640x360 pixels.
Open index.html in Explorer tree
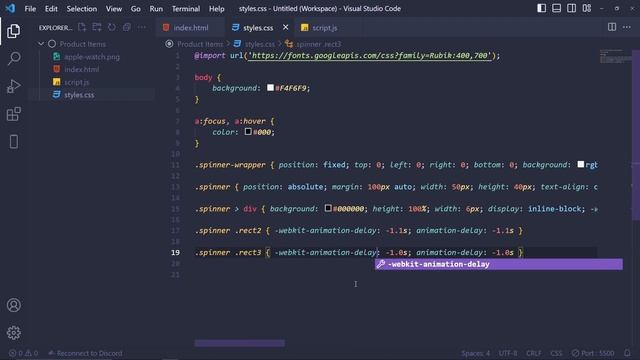(81, 69)
